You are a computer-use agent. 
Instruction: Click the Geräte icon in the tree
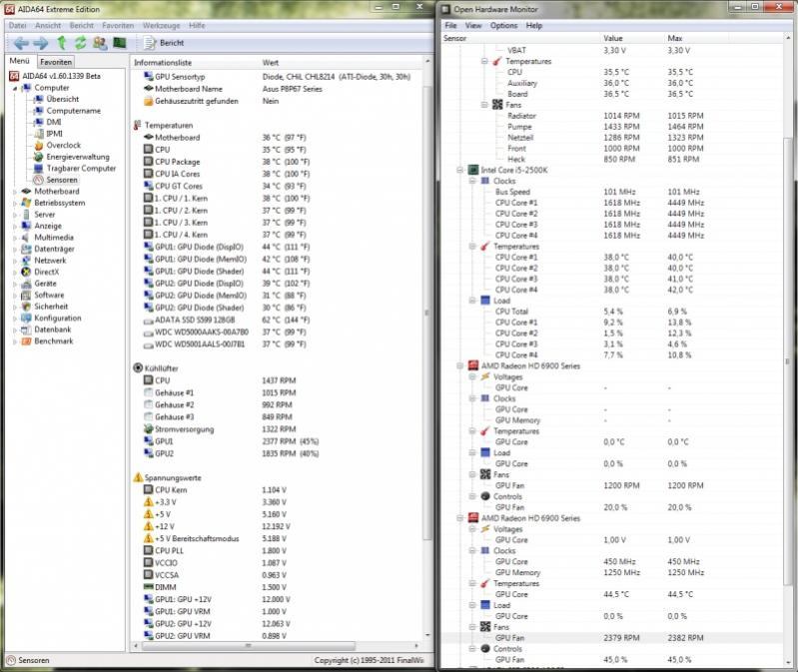pyautogui.click(x=26, y=284)
